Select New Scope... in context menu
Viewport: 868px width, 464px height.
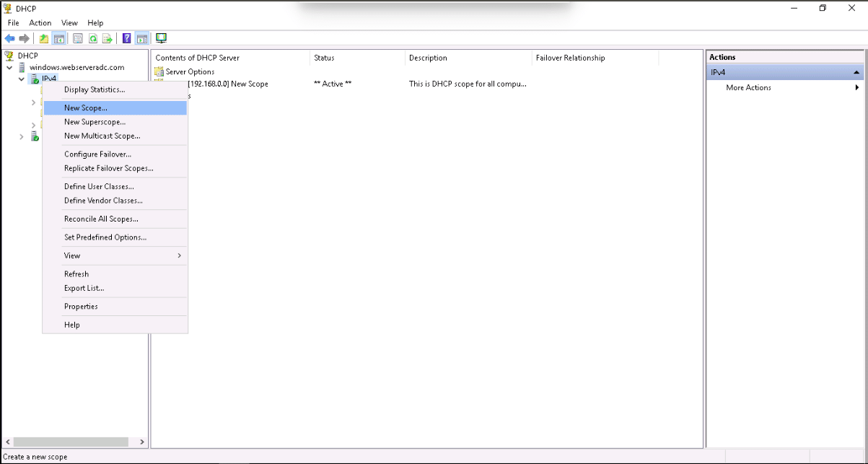115,108
